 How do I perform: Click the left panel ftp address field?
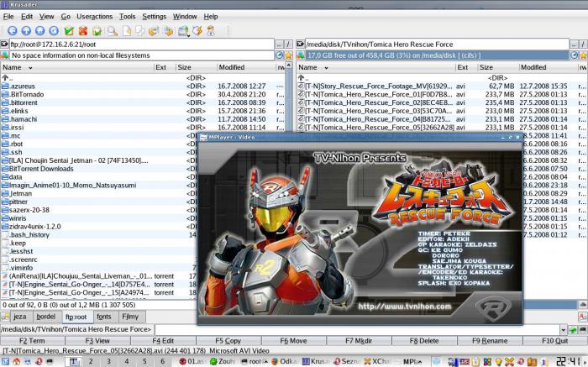[142, 45]
